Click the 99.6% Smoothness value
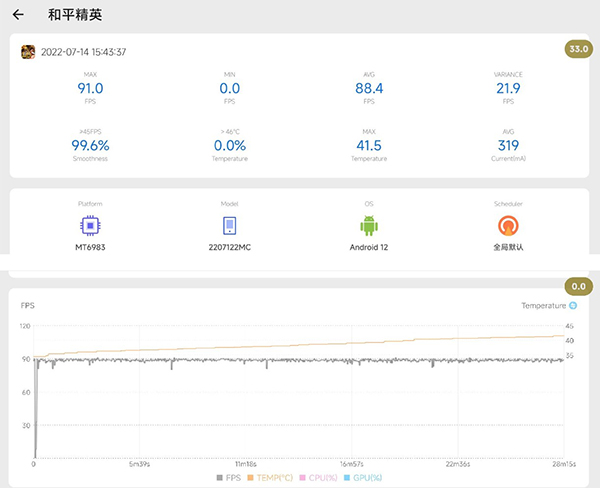This screenshot has height=488, width=600. [x=90, y=145]
